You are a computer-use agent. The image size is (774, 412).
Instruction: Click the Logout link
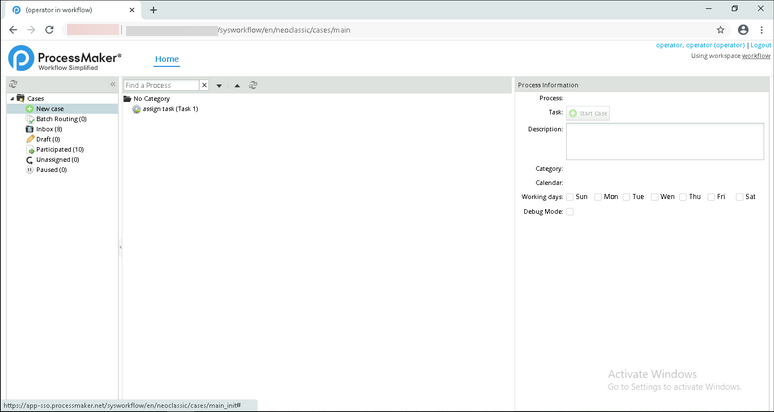760,45
